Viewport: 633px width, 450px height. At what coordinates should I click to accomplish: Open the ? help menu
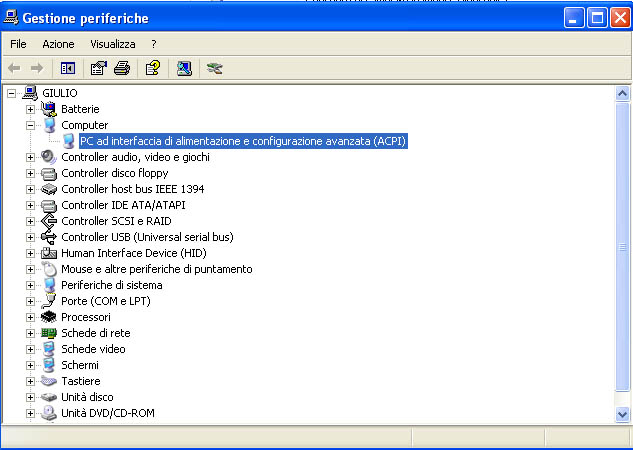[154, 44]
